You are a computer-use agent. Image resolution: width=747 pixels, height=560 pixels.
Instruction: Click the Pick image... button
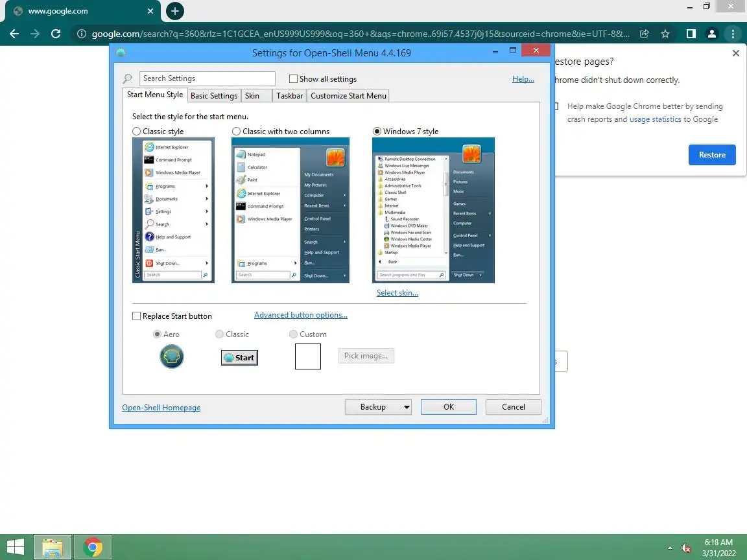point(366,356)
